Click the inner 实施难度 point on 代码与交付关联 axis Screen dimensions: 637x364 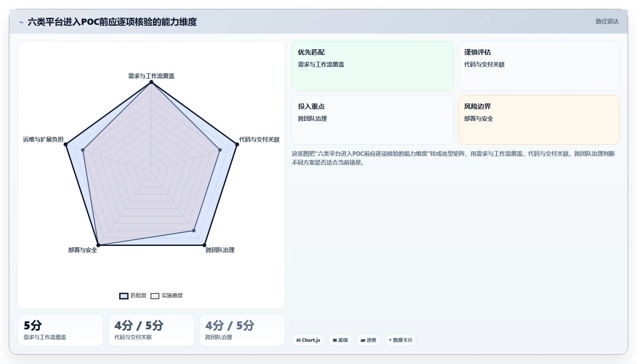[220, 150]
